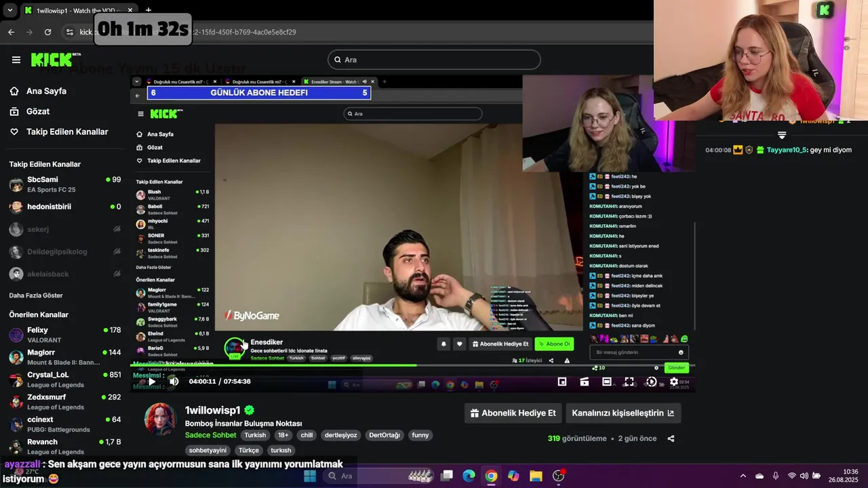Screen dimensions: 868x488
Task: Open volume control in system tray
Action: click(804, 476)
